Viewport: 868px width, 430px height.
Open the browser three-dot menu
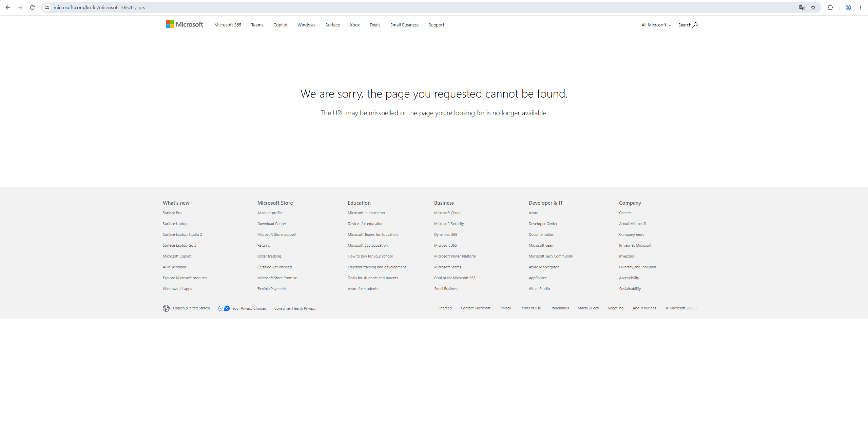861,7
